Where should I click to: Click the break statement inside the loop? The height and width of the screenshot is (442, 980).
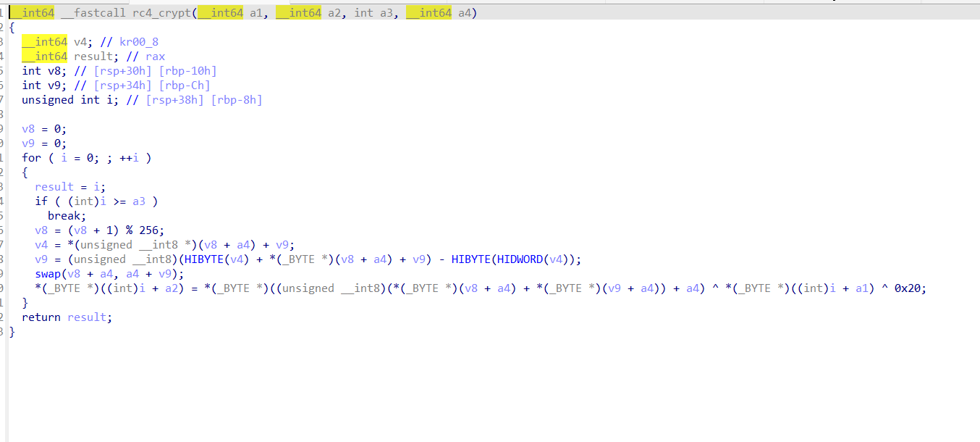coord(67,216)
